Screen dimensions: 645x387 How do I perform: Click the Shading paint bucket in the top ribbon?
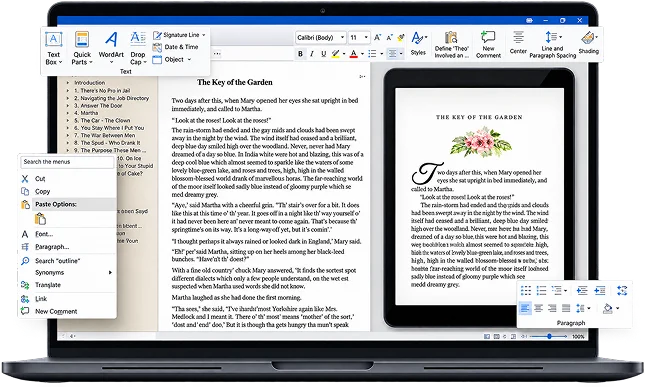pyautogui.click(x=588, y=38)
